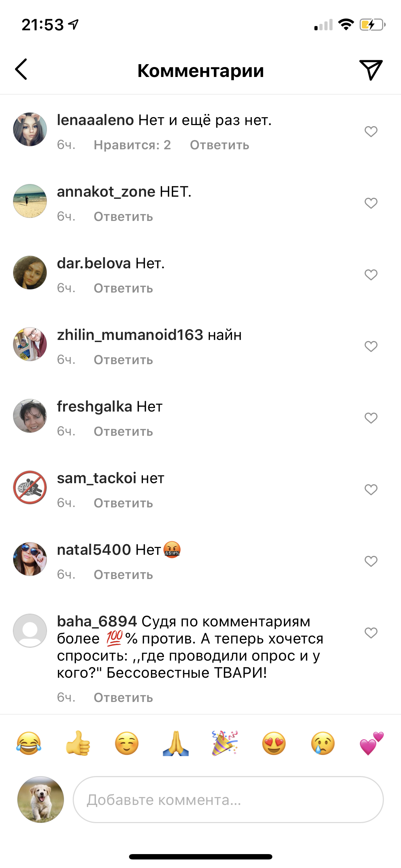This screenshot has width=401, height=868.
Task: Insert crying face emoji
Action: tap(323, 744)
